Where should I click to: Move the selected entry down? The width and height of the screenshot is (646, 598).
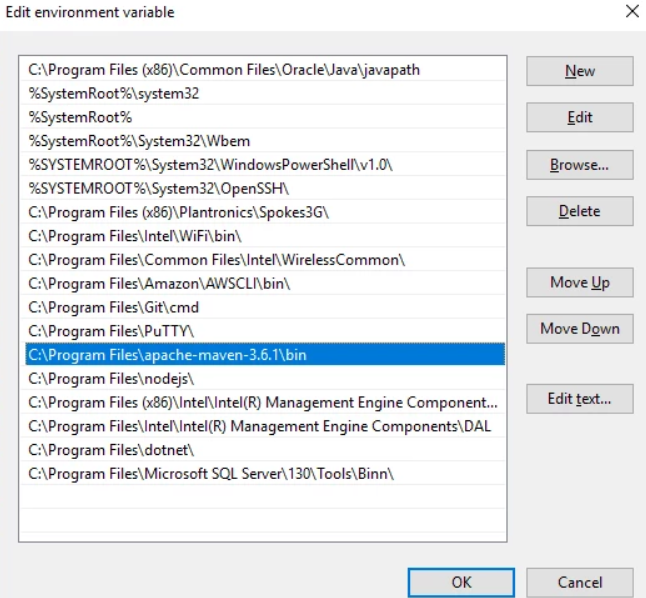click(x=580, y=329)
